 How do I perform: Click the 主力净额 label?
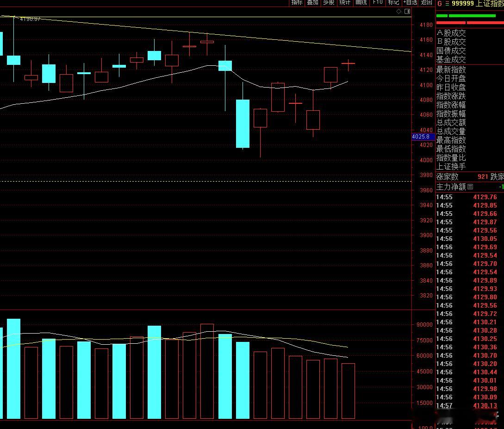451,187
